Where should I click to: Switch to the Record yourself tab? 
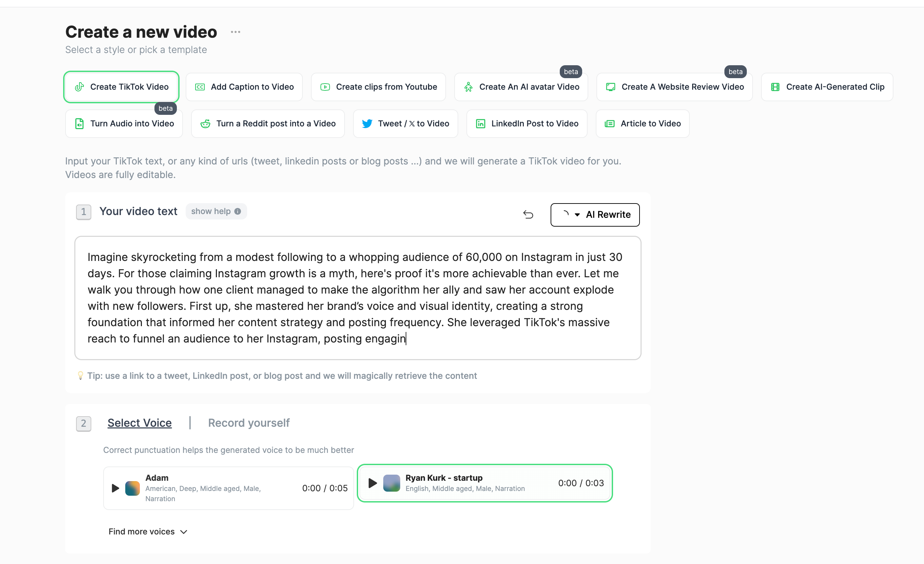click(x=248, y=423)
